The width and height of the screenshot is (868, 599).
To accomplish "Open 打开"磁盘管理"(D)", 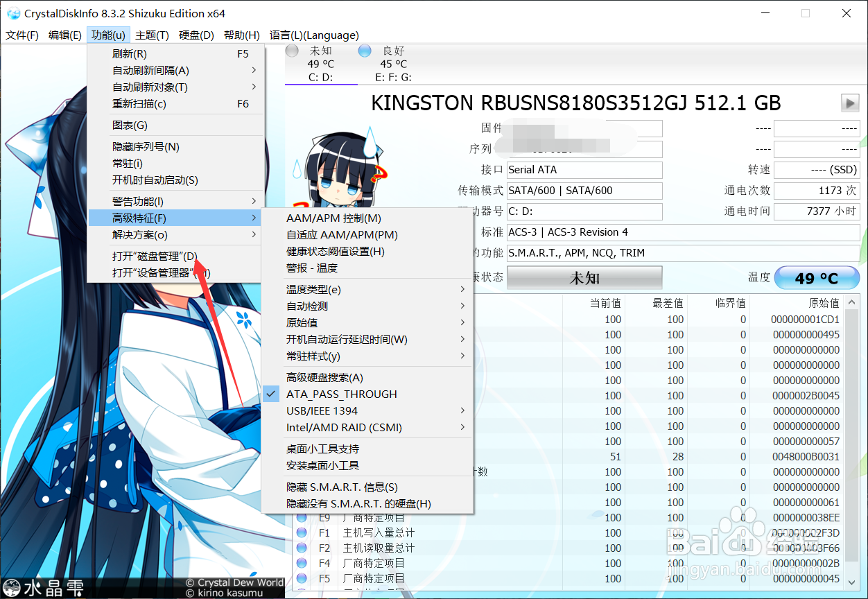I will pyautogui.click(x=176, y=257).
